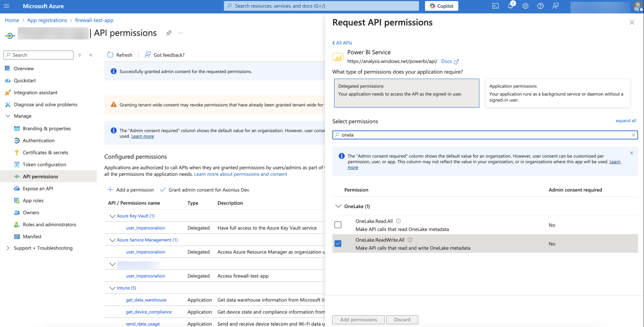Click in the sidebar Search field
644x327 pixels.
[38, 55]
